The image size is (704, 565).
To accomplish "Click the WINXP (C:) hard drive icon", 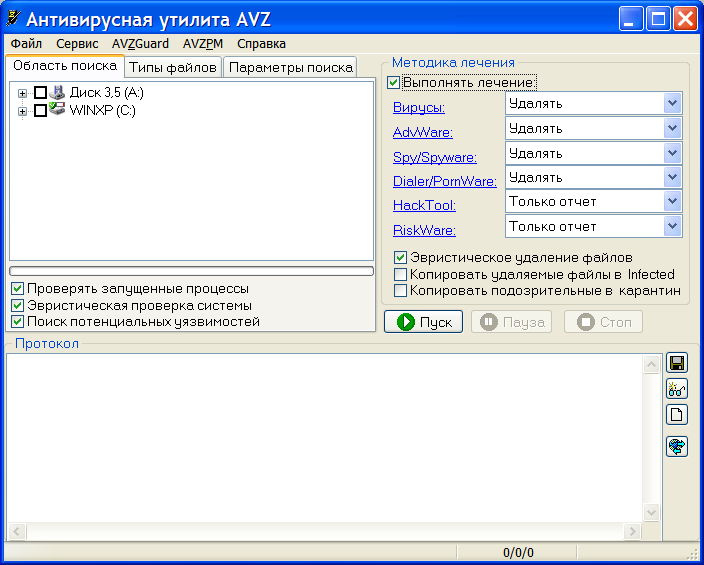I will tap(57, 109).
